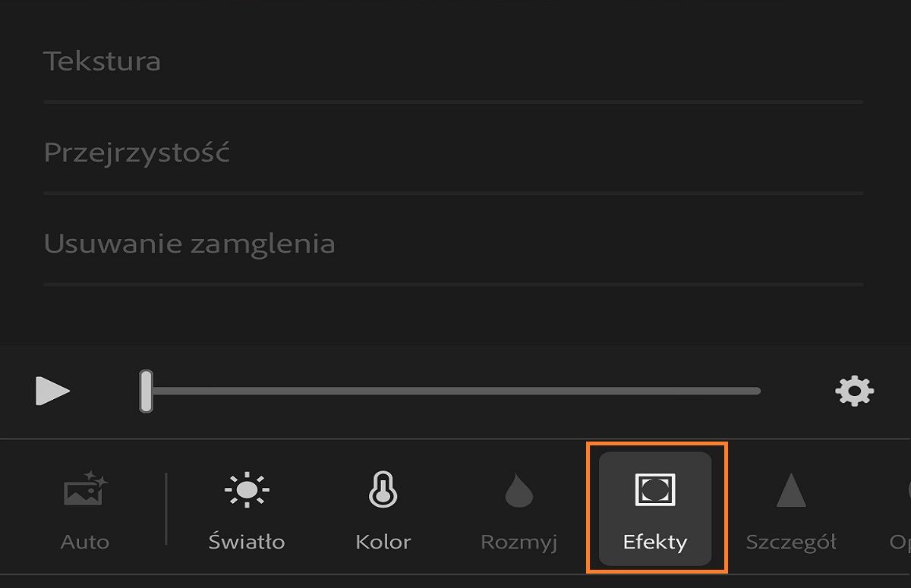Screen dimensions: 911x588
Task: Switch from Efekty to Kolor mode
Action: 382,508
